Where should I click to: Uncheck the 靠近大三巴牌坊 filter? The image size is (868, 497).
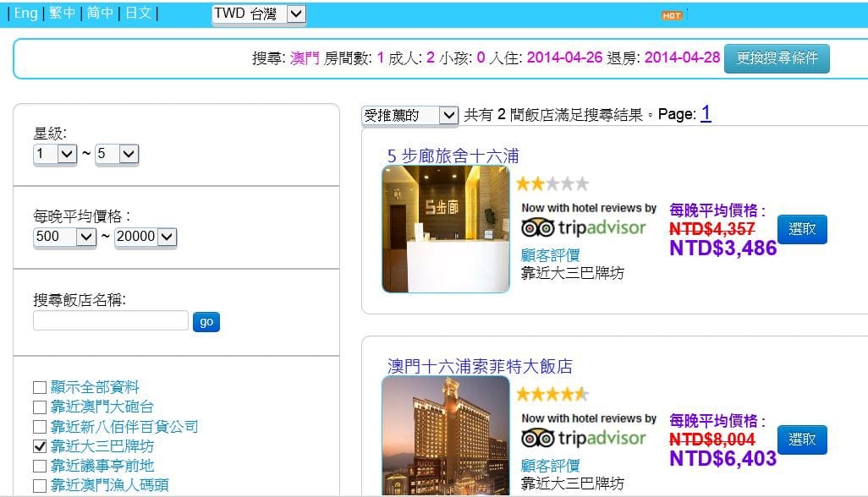coord(38,444)
